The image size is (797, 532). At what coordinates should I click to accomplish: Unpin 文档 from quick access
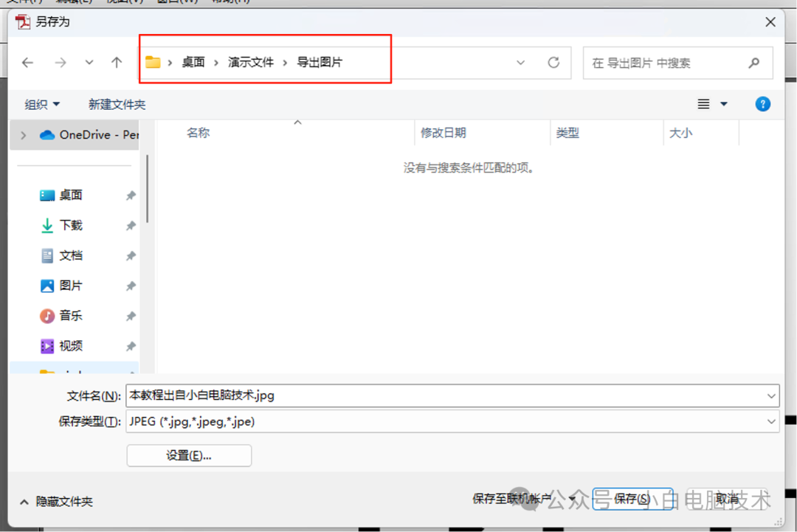[130, 255]
